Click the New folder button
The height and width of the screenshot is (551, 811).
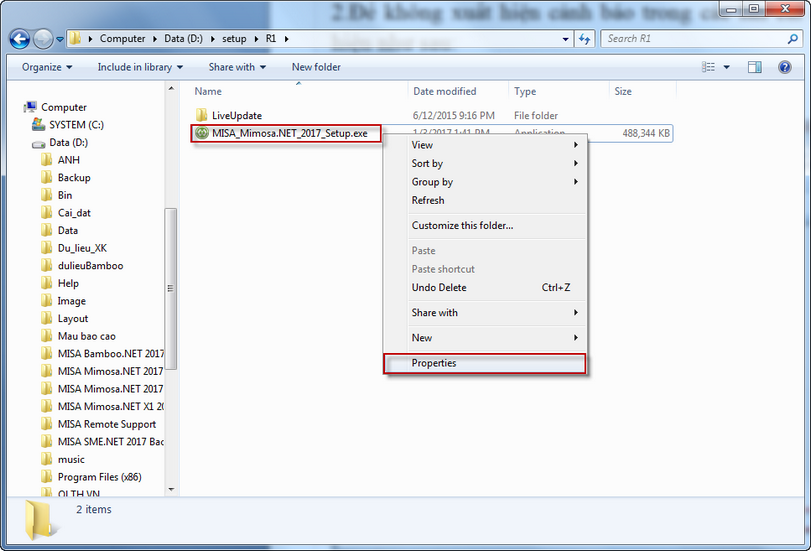tap(316, 67)
